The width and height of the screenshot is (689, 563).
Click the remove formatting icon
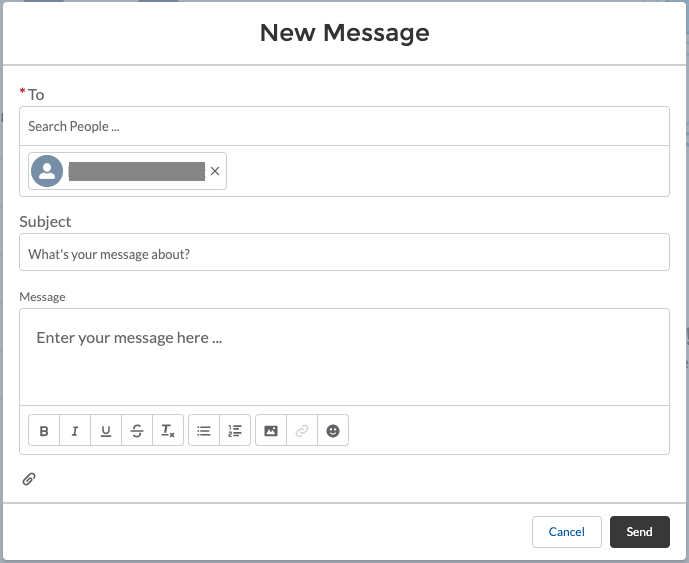tap(168, 431)
